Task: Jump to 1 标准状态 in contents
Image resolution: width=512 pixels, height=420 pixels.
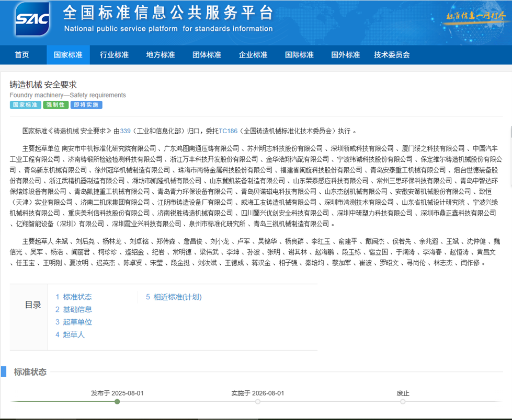Action: pos(74,297)
